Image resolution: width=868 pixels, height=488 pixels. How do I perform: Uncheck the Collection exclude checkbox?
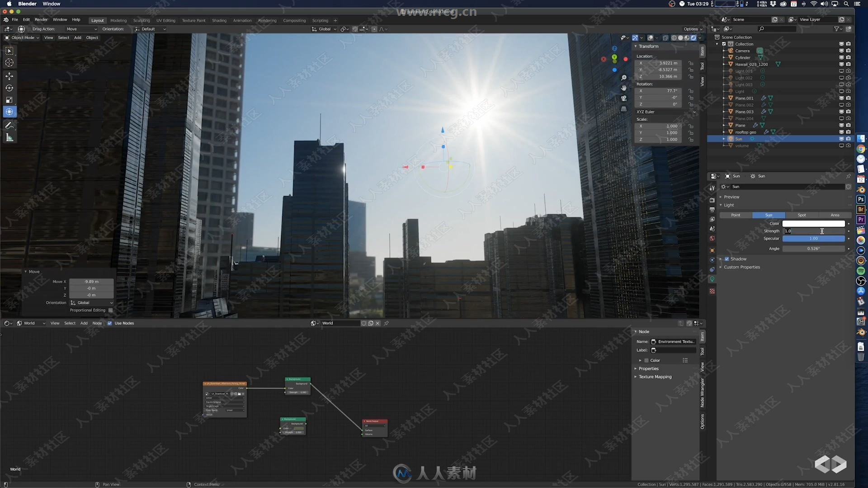point(724,44)
